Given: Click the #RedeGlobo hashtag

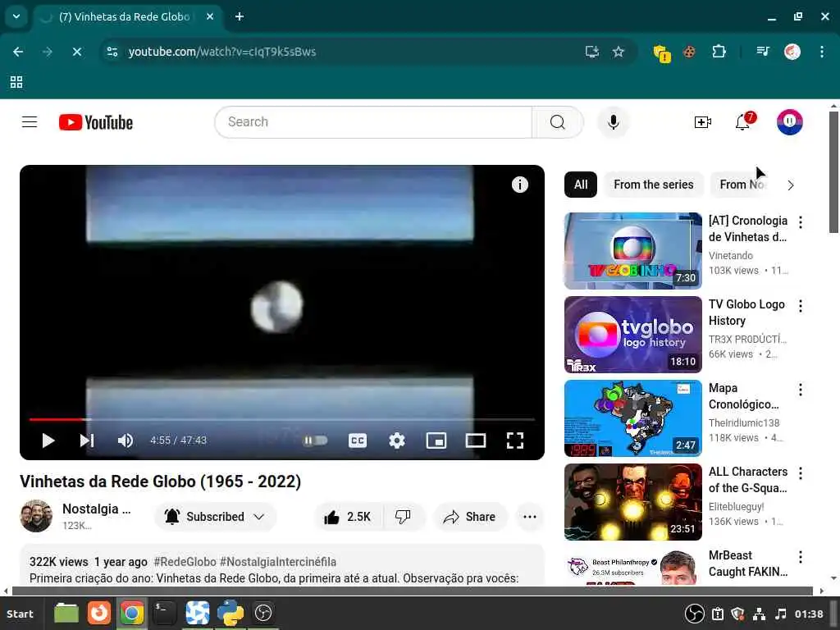Looking at the screenshot, I should click(x=185, y=562).
